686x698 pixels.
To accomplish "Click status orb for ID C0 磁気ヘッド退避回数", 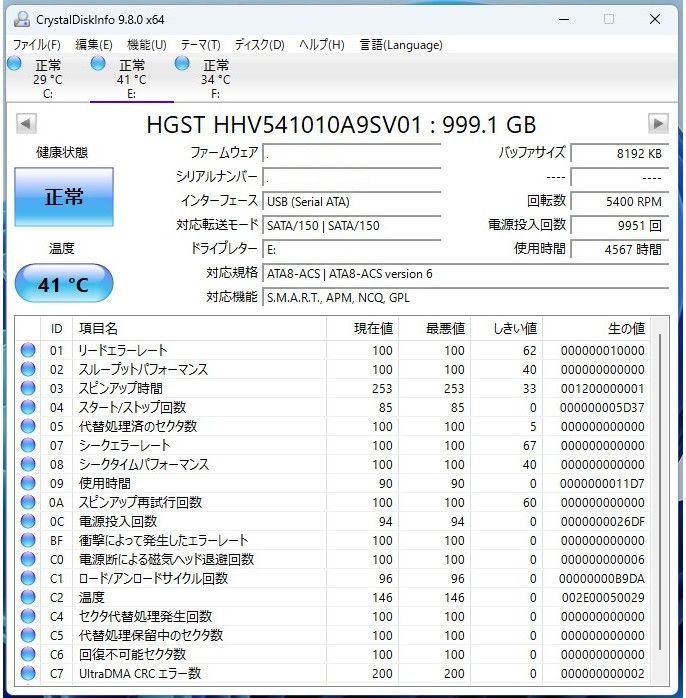I will click(28, 559).
